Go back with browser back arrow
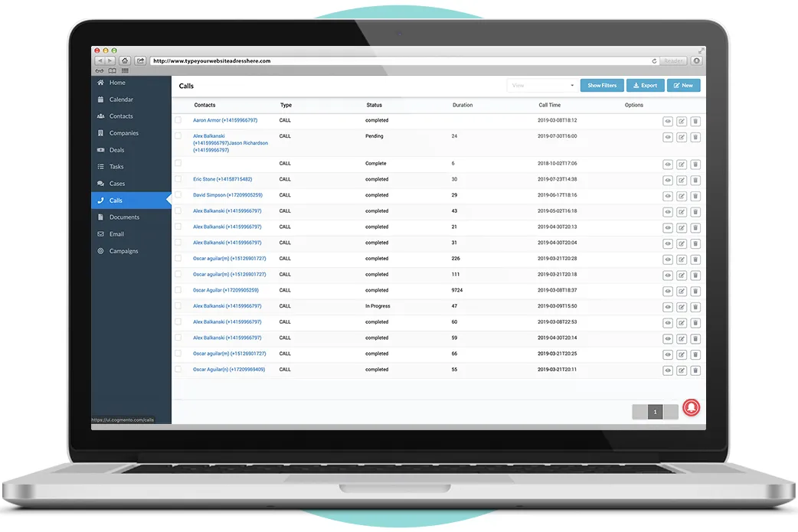Image resolution: width=798 pixels, height=532 pixels. [100, 60]
